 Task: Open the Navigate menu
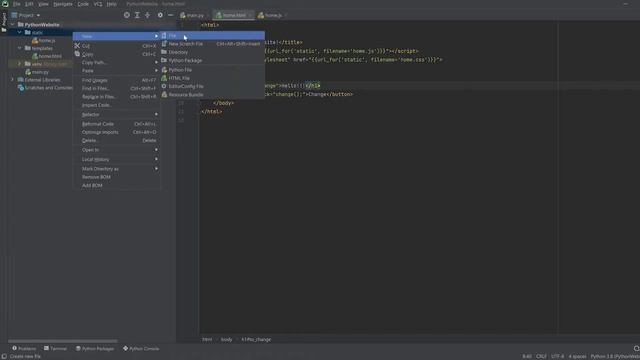pyautogui.click(x=62, y=4)
